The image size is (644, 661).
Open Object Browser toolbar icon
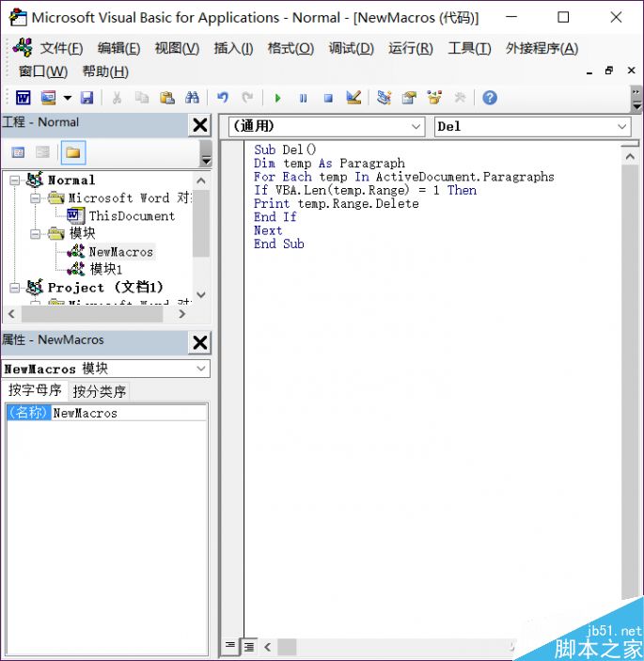point(434,98)
